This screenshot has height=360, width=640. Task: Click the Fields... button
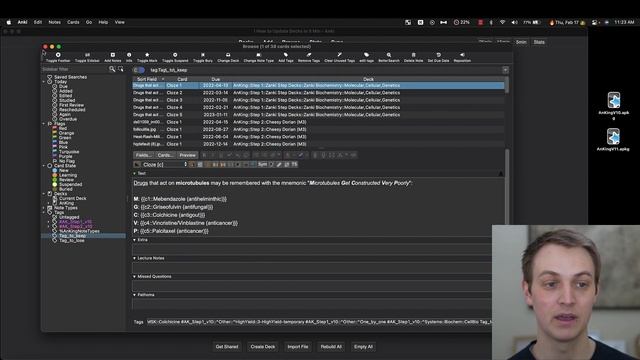(144, 155)
